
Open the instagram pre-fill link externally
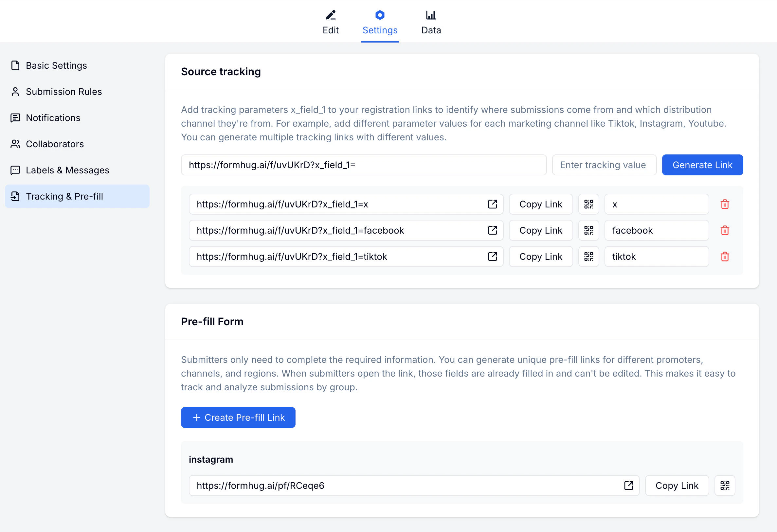628,486
